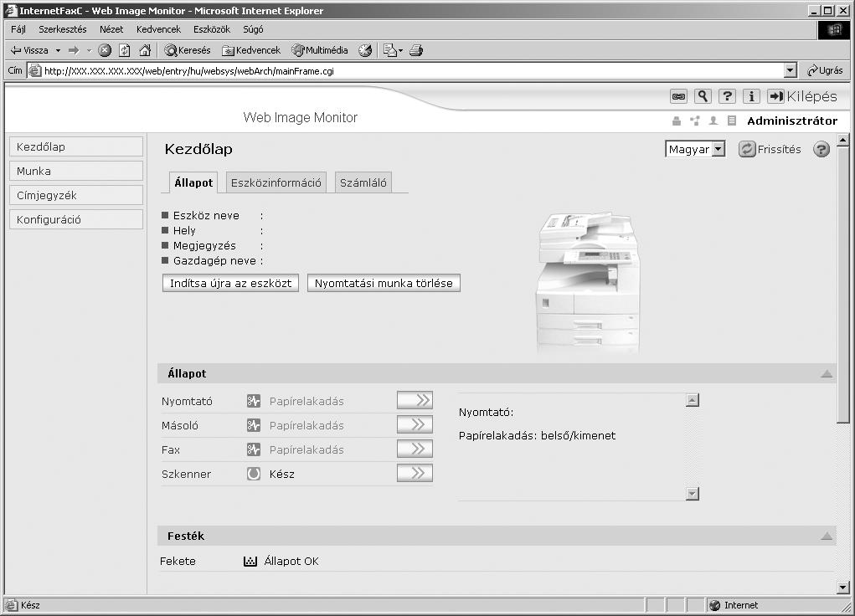Click paper jam icon in Nyomtató row
The width and height of the screenshot is (855, 616).
point(254,401)
